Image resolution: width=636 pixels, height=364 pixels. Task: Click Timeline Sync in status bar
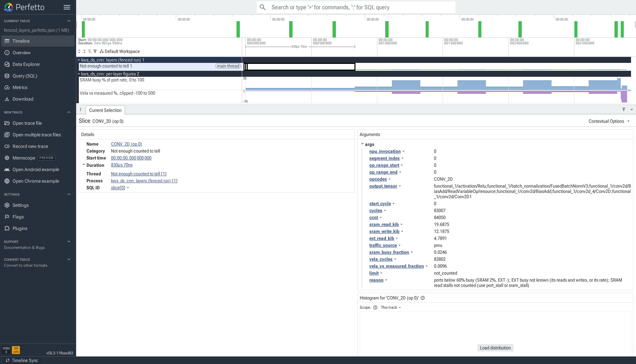click(x=22, y=360)
